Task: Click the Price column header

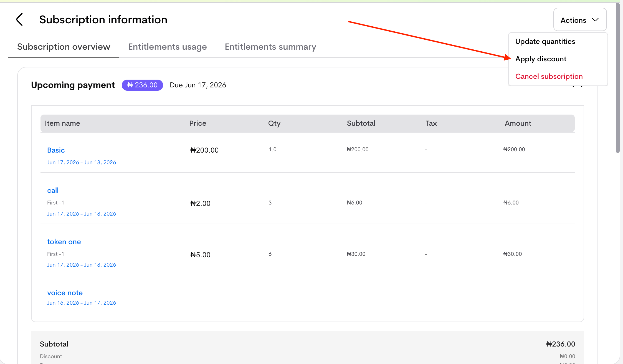Action: (x=198, y=123)
